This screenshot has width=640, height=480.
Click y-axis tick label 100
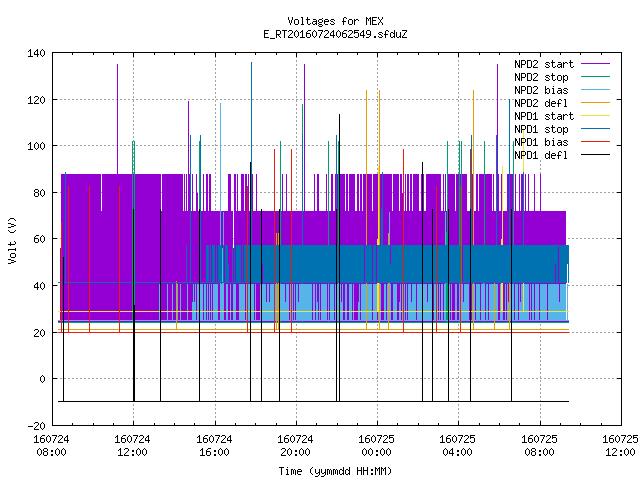point(36,146)
